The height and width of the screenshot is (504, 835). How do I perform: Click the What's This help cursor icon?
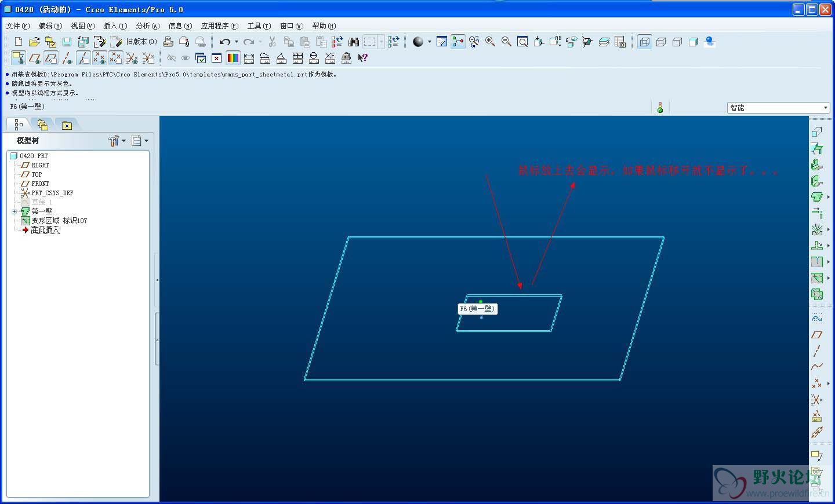click(363, 58)
